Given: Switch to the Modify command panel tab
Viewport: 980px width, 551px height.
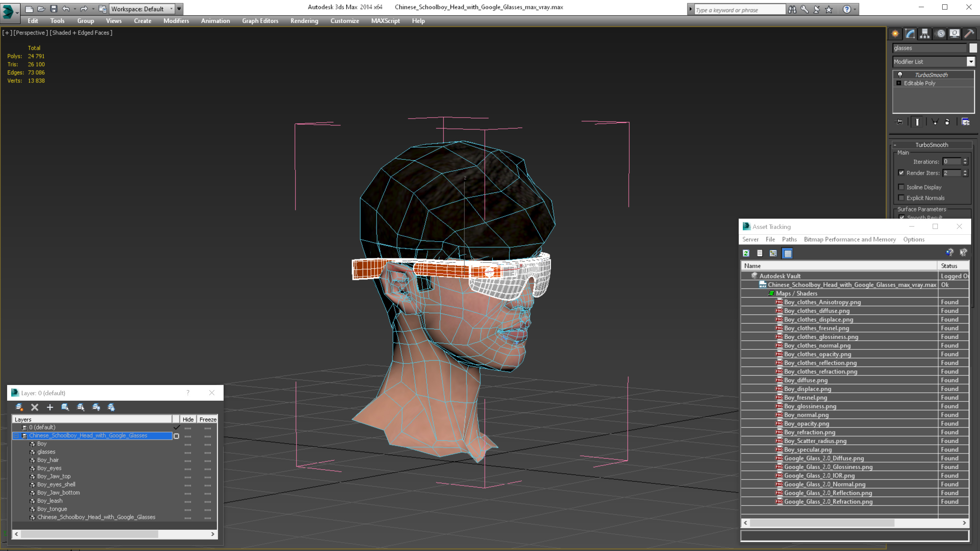Looking at the screenshot, I should (x=910, y=34).
